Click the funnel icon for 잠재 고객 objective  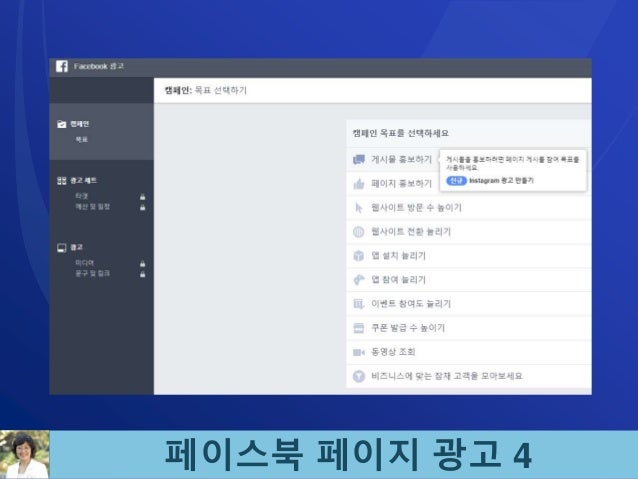pos(358,376)
